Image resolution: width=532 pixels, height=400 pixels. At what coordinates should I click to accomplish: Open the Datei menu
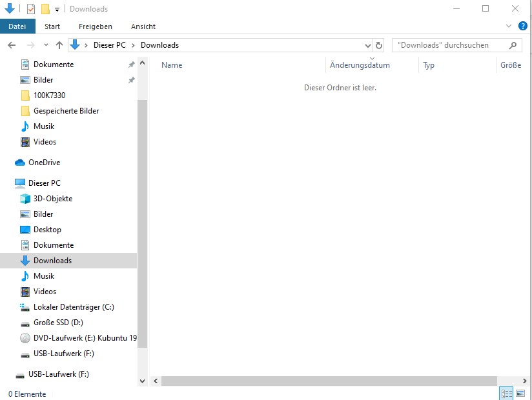[x=17, y=26]
